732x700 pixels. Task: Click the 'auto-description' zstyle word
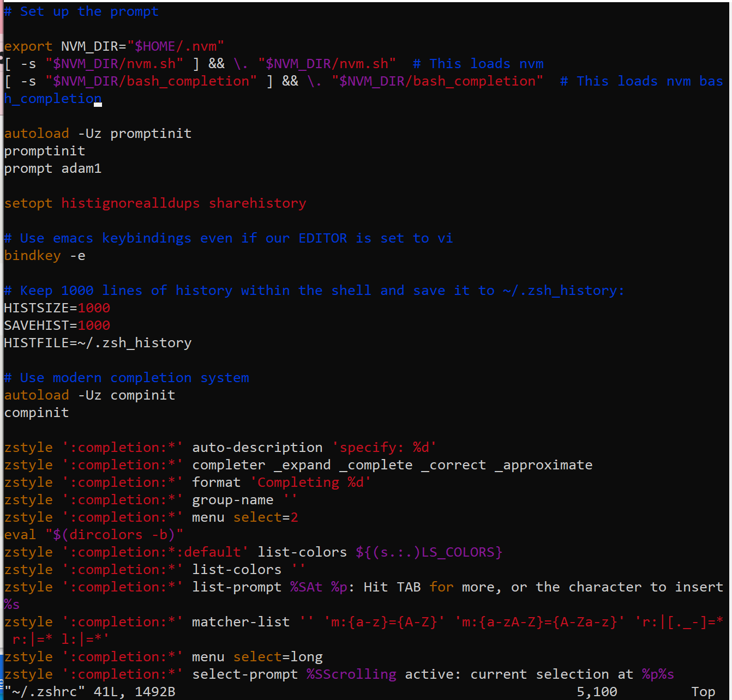click(x=257, y=448)
